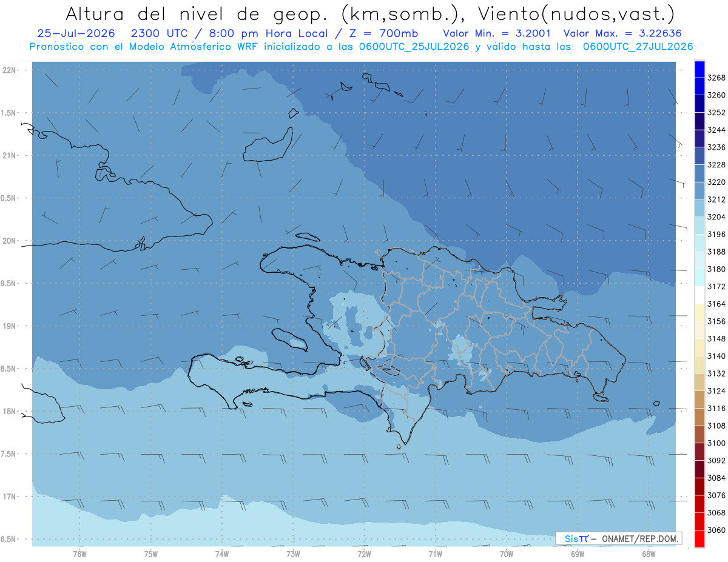Click the legend value '3124'
Viewport: 728px width, 562px height.
(x=716, y=391)
